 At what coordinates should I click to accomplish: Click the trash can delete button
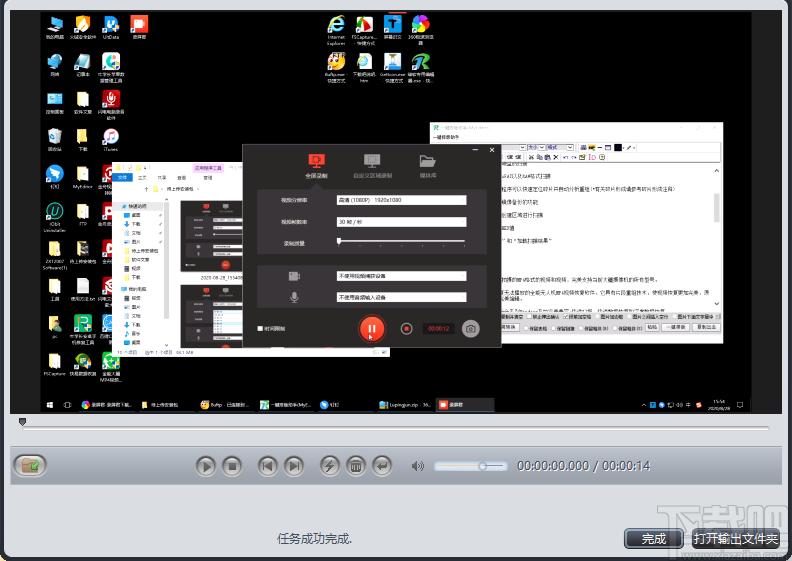click(x=356, y=466)
